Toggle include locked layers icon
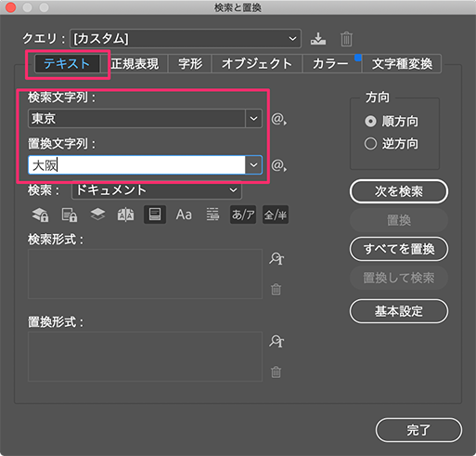Image resolution: width=476 pixels, height=456 pixels. [40, 215]
